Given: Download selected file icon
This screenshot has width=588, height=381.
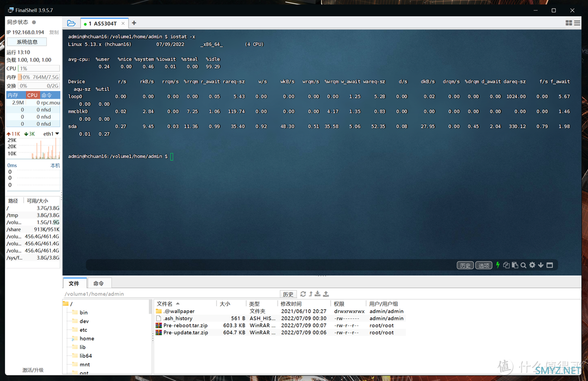Looking at the screenshot, I should click(x=317, y=293).
